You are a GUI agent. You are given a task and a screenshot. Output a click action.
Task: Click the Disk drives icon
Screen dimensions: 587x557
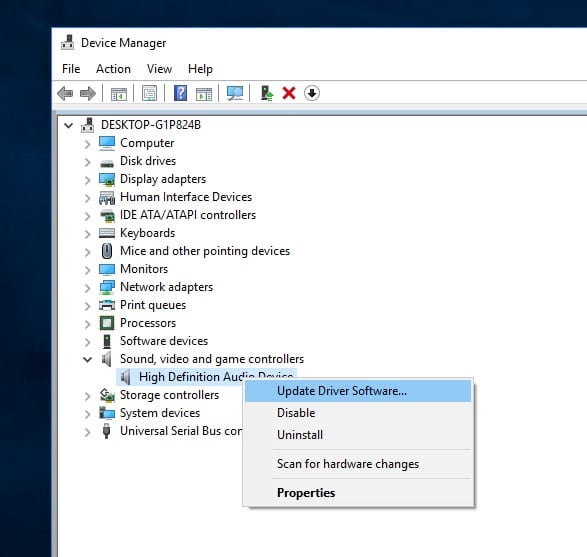[x=107, y=163]
